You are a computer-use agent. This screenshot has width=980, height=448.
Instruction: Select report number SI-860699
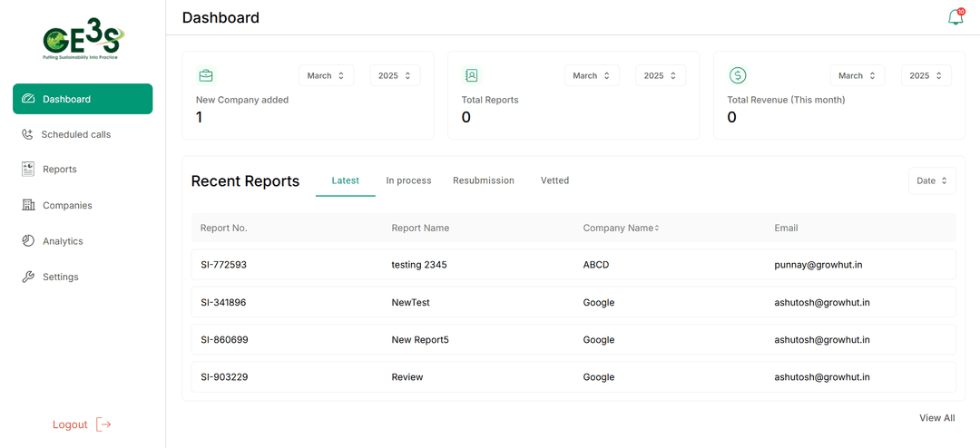[x=224, y=340]
